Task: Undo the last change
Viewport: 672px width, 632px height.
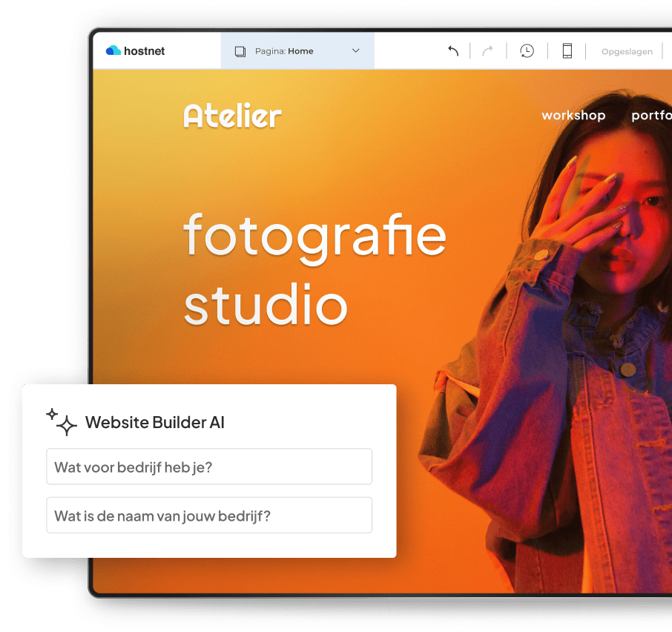Action: coord(453,51)
